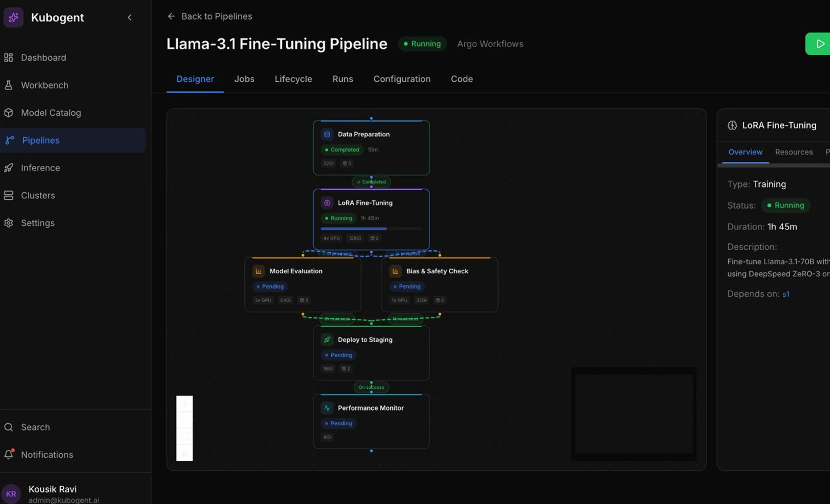Click the Completed badge on Data Preparation
This screenshot has width=830, height=504.
click(342, 149)
